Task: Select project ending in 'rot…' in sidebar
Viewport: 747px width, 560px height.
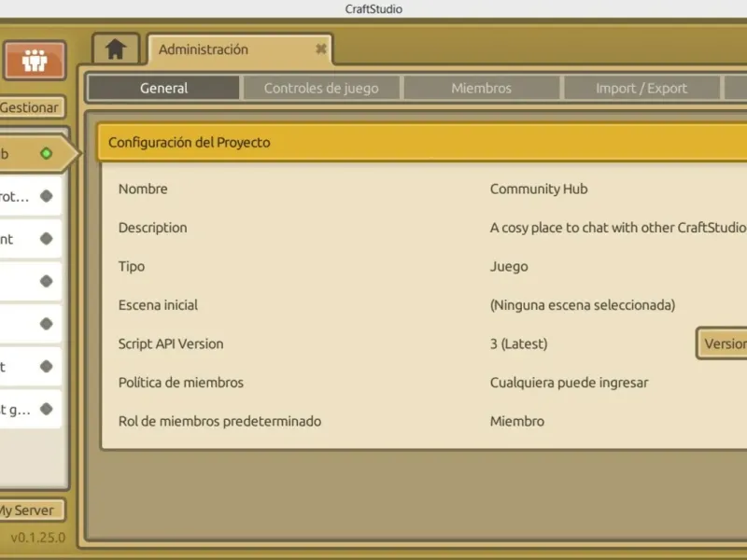Action: pos(31,196)
